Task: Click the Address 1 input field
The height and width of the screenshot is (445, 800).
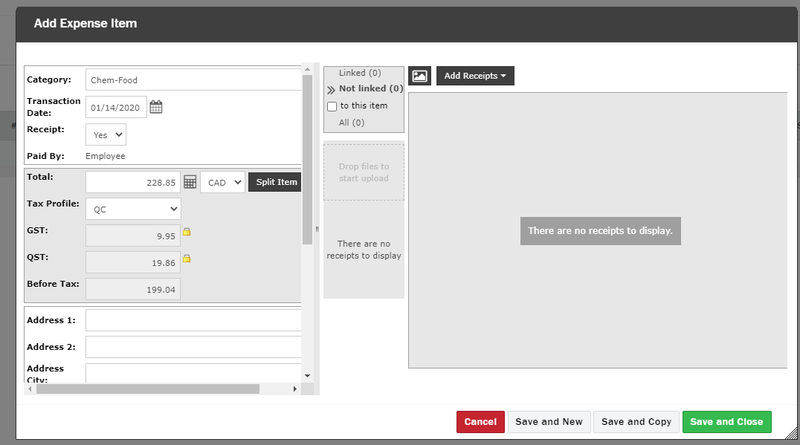Action: pyautogui.click(x=194, y=320)
